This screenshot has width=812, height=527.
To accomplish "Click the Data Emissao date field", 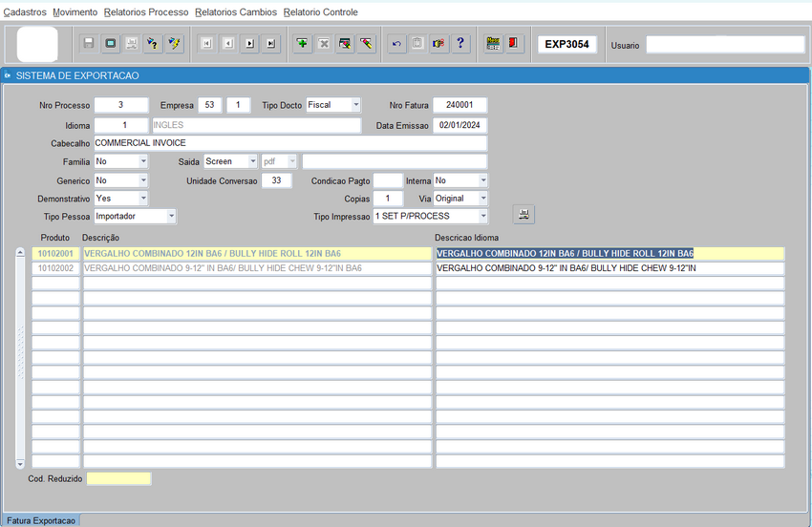I will 459,125.
